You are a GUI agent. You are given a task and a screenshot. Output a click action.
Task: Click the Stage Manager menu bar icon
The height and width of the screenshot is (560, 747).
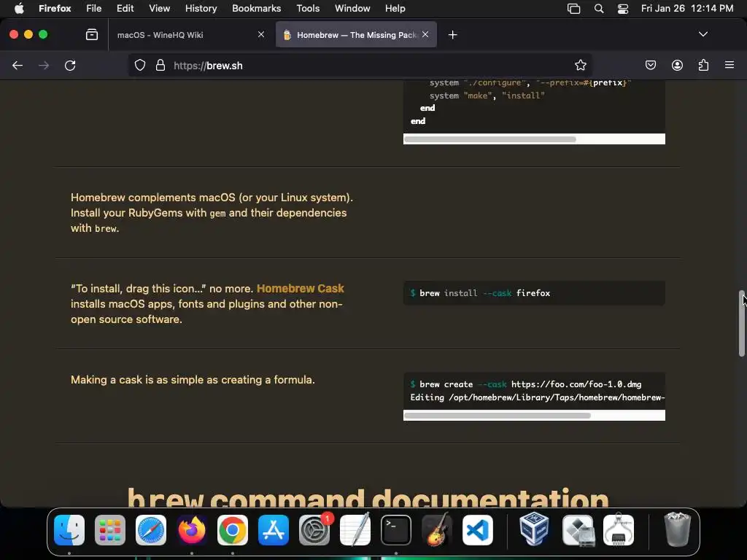point(573,9)
